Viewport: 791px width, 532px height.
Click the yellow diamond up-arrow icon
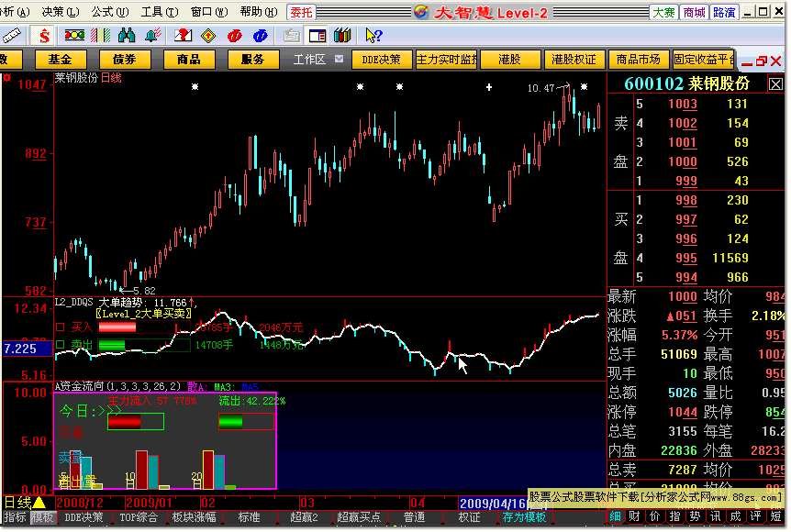coord(208,36)
